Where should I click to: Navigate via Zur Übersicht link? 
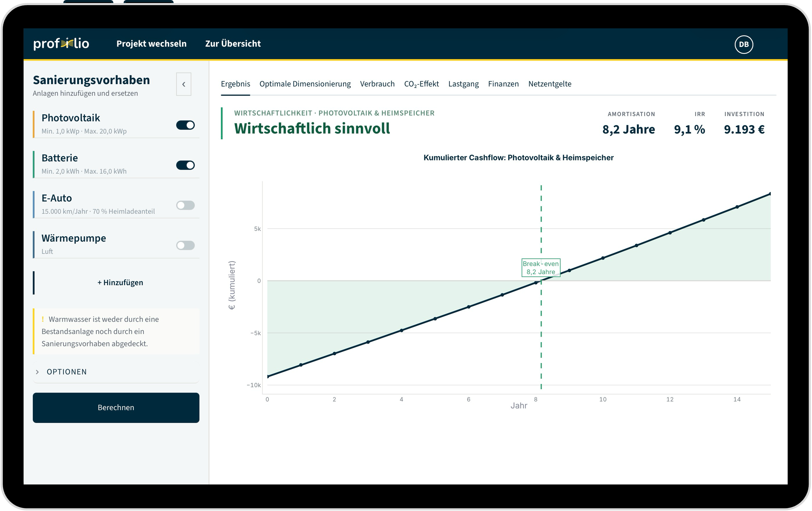click(x=233, y=43)
